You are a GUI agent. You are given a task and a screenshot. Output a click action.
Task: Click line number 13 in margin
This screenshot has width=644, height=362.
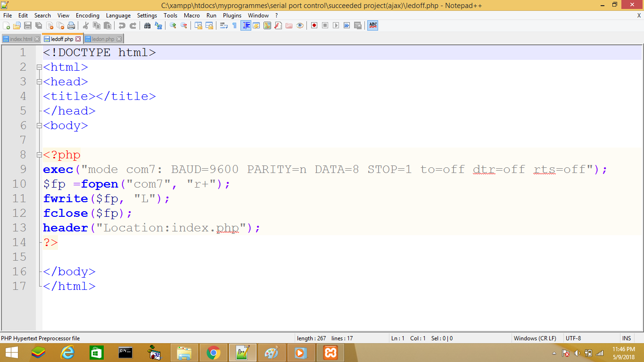pos(19,228)
